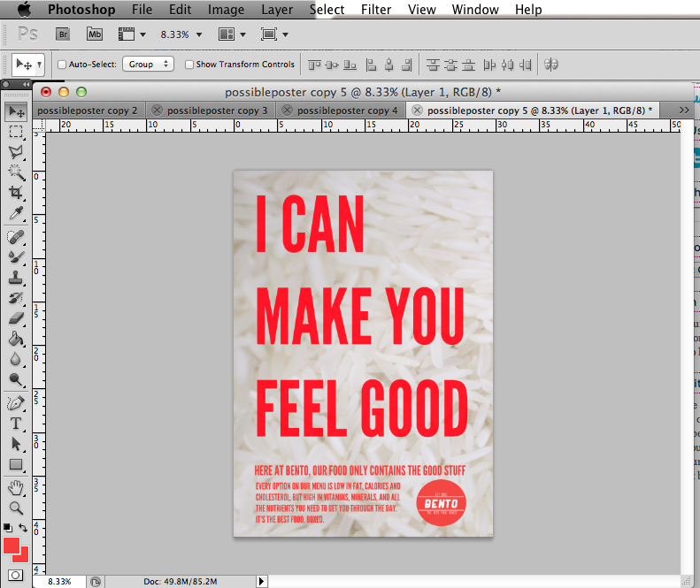Viewport: 700px width, 588px height.
Task: Align left edges of layers
Action: pos(371,65)
